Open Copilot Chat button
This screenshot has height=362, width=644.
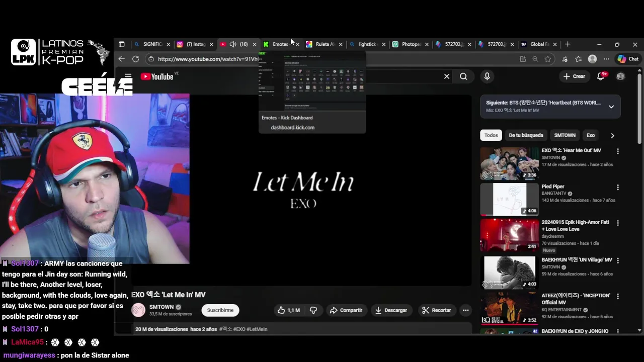point(627,59)
